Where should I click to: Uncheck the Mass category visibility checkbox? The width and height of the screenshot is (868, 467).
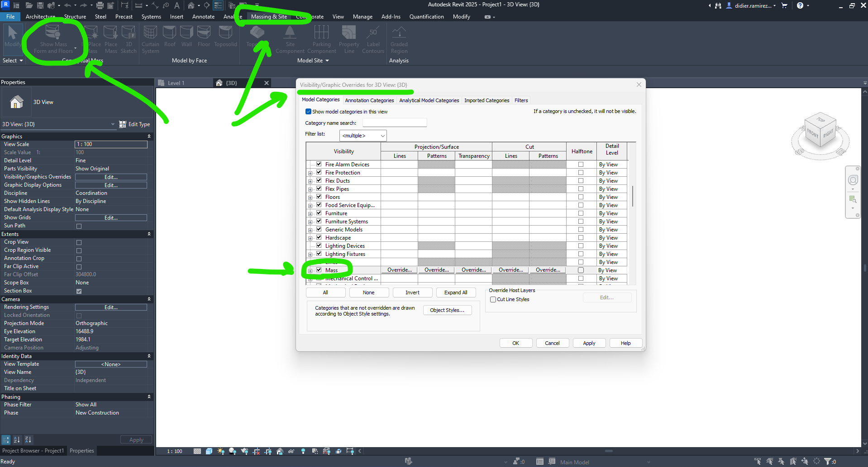(x=319, y=270)
